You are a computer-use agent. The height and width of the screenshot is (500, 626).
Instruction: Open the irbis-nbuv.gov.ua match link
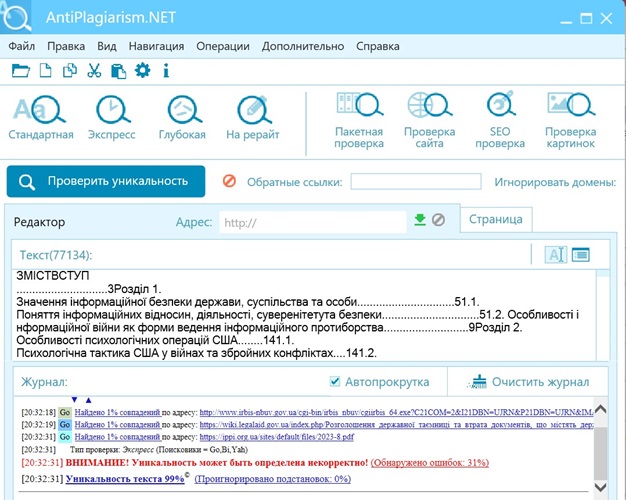396,412
